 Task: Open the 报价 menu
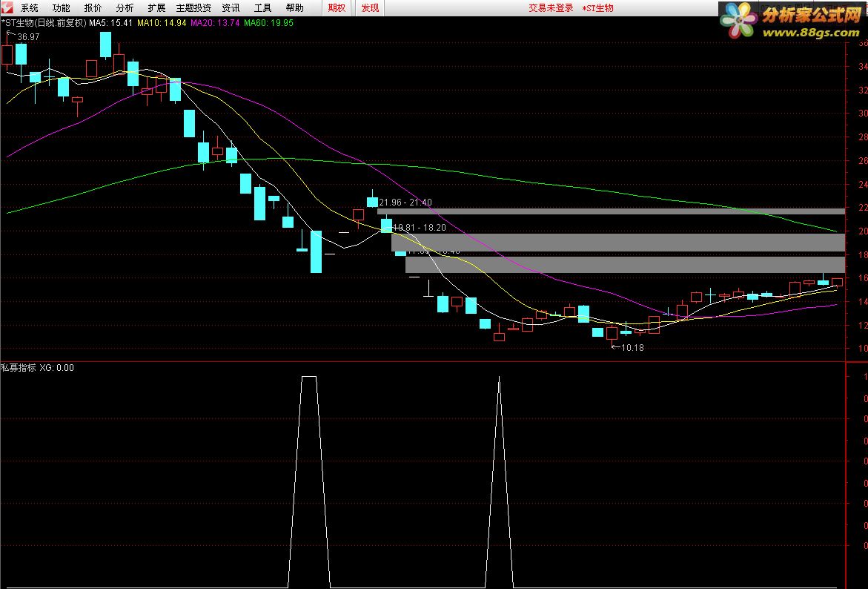[x=93, y=7]
